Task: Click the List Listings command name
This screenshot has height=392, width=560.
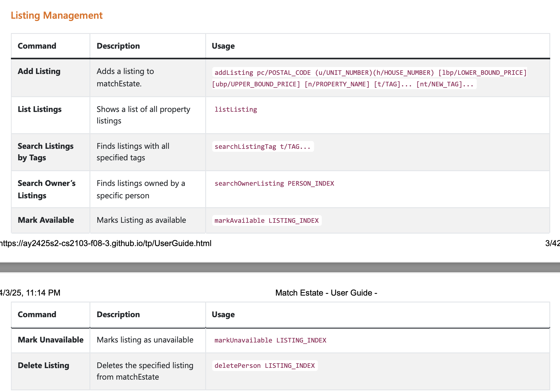Action: [x=40, y=109]
